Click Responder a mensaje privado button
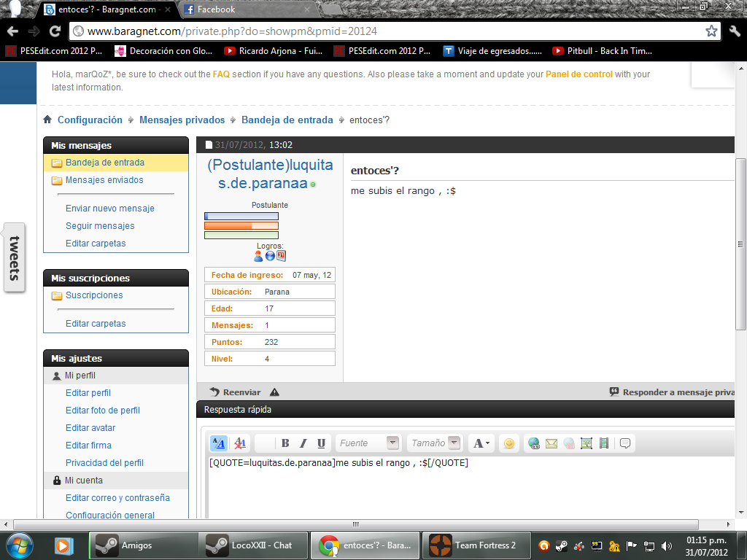 coord(672,392)
